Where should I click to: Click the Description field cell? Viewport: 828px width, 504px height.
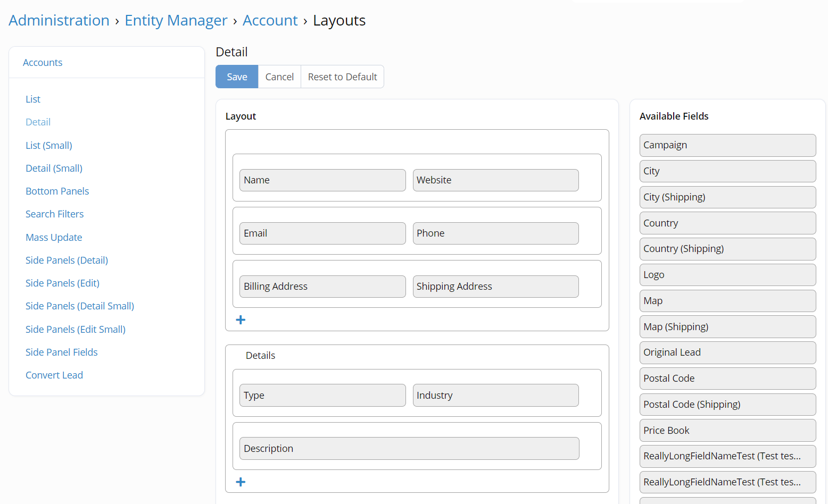409,448
